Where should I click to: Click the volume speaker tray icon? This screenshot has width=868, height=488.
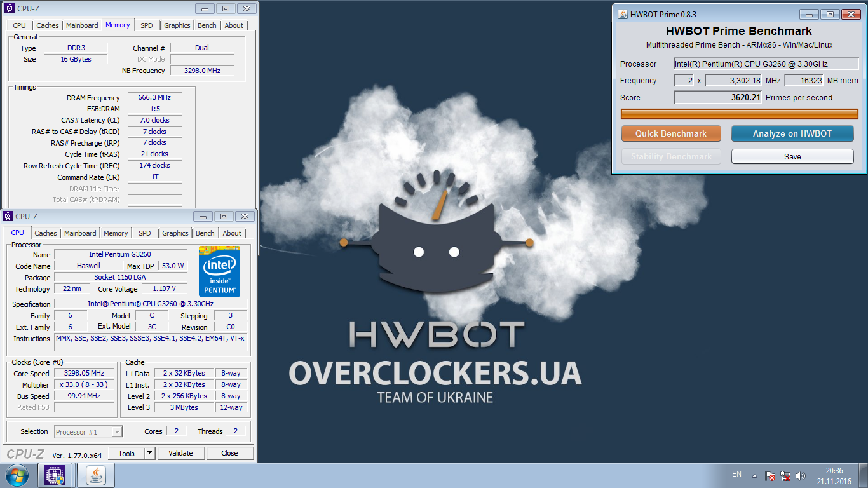(x=801, y=475)
